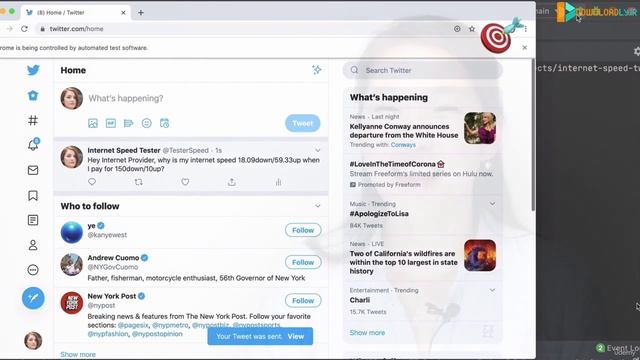Expand Who to follow options chevron
Image resolution: width=640 pixels, height=360 pixels.
tap(318, 206)
